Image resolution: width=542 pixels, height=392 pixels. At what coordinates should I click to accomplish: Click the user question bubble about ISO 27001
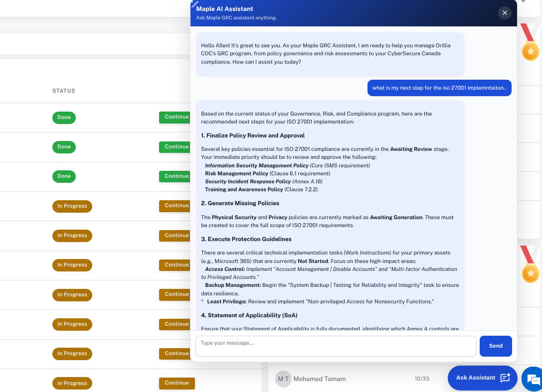439,88
